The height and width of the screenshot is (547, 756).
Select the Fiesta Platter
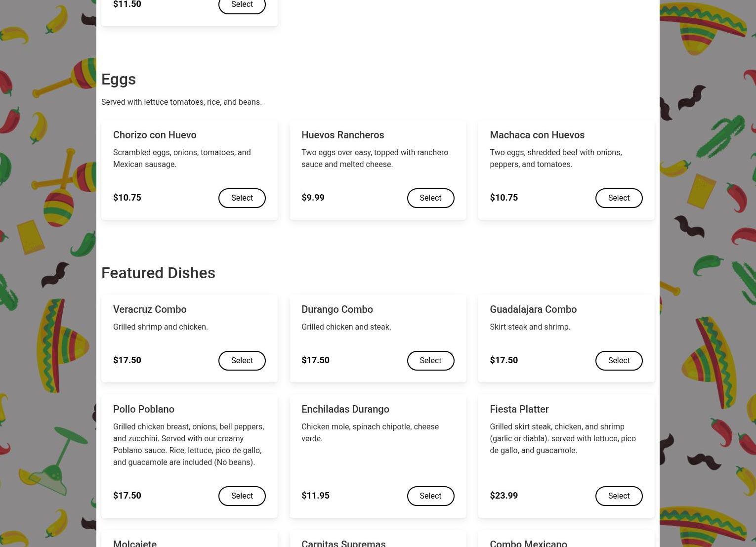tap(619, 496)
